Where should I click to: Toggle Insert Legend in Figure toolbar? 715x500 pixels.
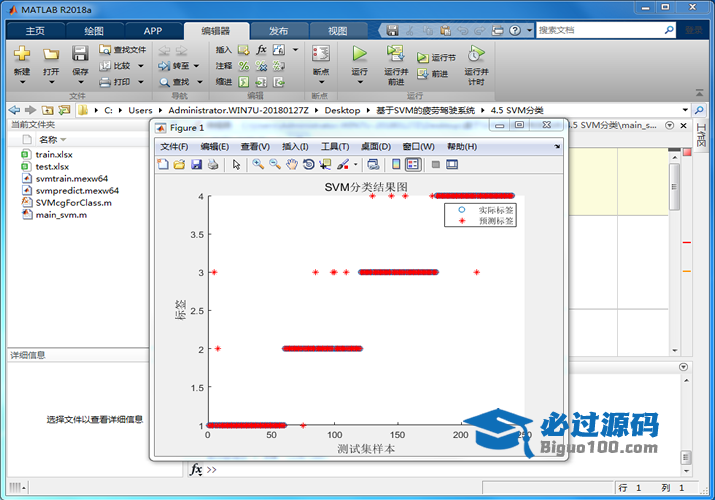point(413,164)
